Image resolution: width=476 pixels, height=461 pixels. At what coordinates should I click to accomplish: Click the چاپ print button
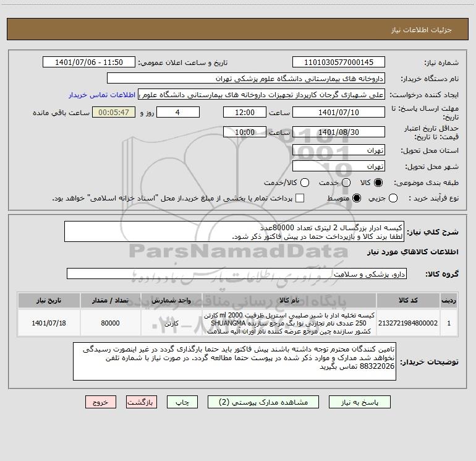182,402
